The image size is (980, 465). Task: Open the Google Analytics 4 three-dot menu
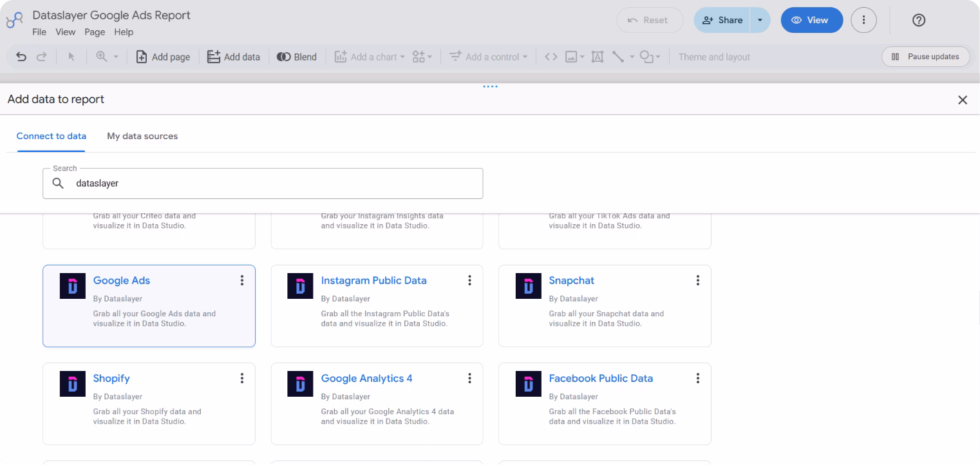tap(469, 378)
